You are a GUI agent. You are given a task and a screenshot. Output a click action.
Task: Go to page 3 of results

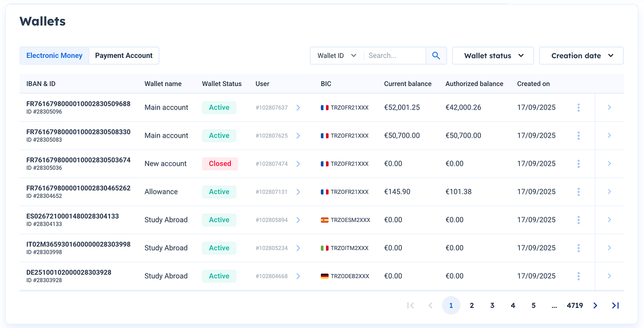click(x=492, y=306)
